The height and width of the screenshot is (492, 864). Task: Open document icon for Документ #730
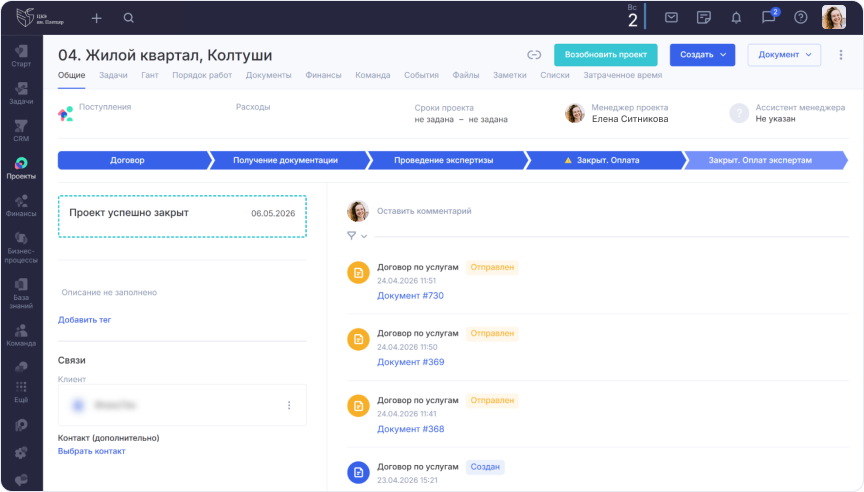(358, 273)
